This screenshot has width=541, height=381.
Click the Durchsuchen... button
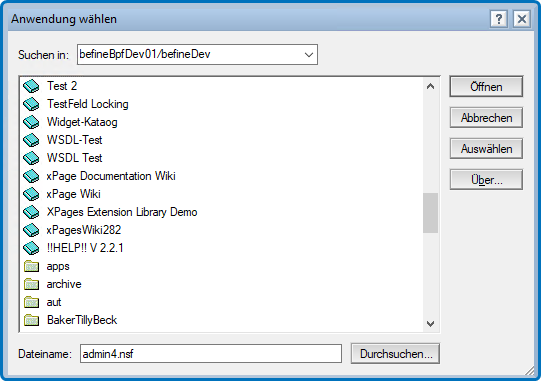point(395,353)
